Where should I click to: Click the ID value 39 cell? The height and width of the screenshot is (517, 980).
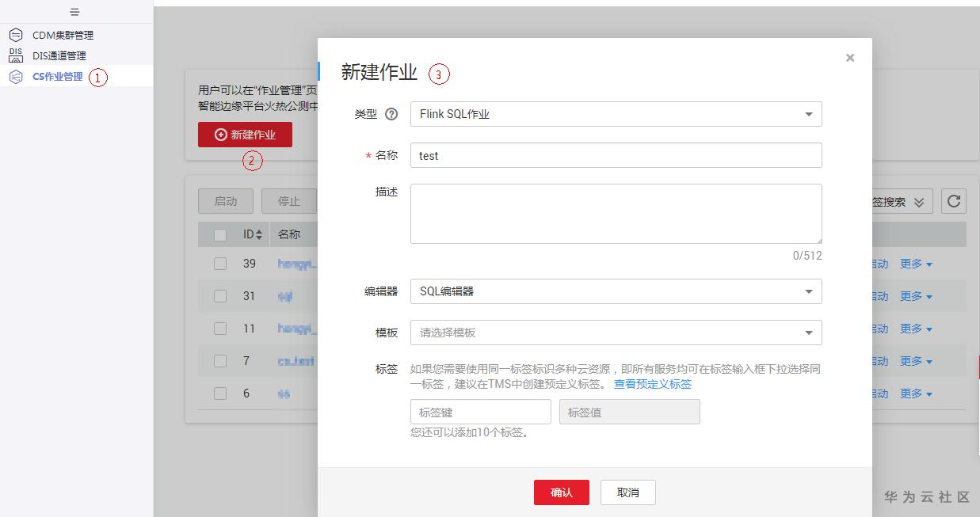coord(250,264)
